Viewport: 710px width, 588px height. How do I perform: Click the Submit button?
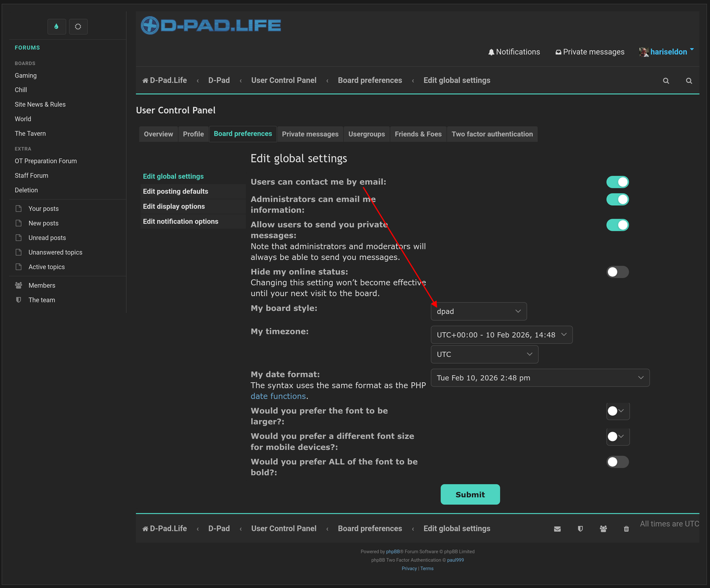[x=470, y=494]
